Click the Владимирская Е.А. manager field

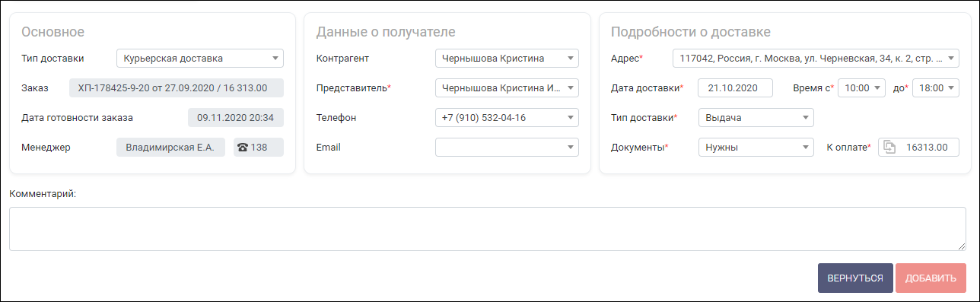point(170,148)
